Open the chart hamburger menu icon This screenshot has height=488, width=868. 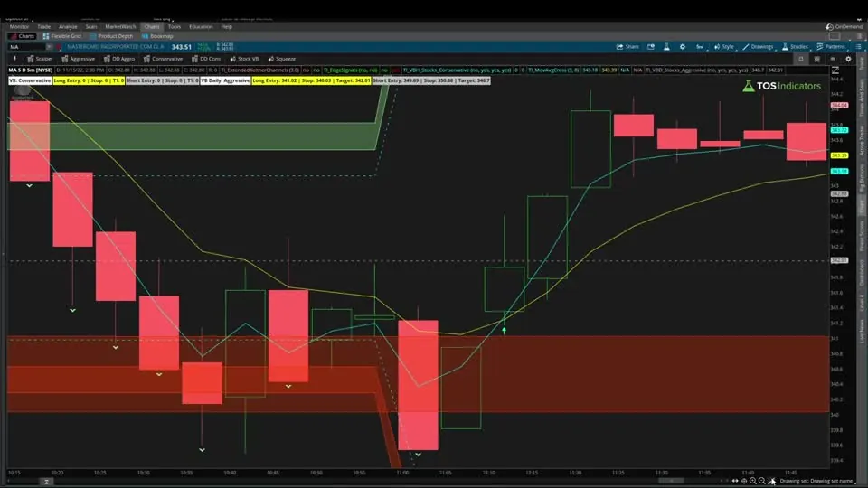(859, 47)
